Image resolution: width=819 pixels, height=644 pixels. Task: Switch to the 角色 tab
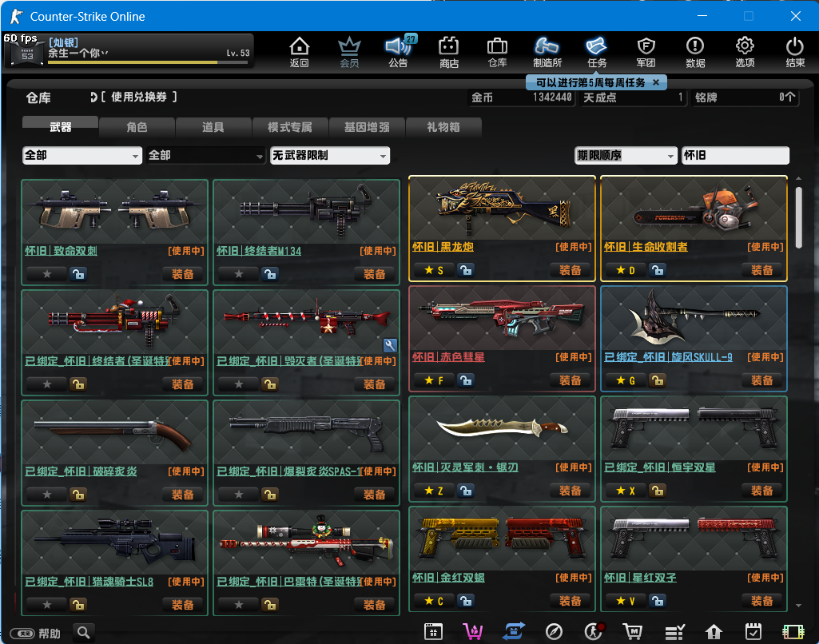137,127
